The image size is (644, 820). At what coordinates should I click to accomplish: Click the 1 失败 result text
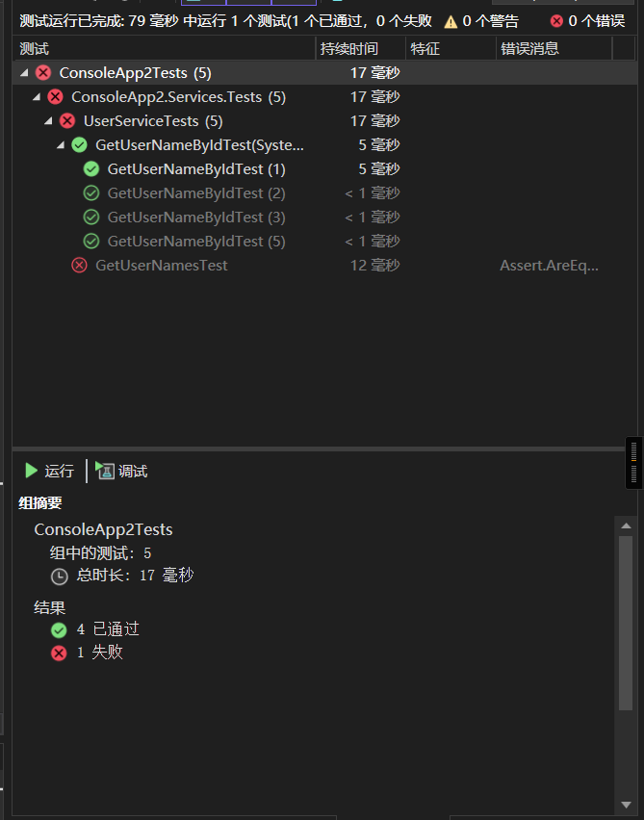(99, 653)
